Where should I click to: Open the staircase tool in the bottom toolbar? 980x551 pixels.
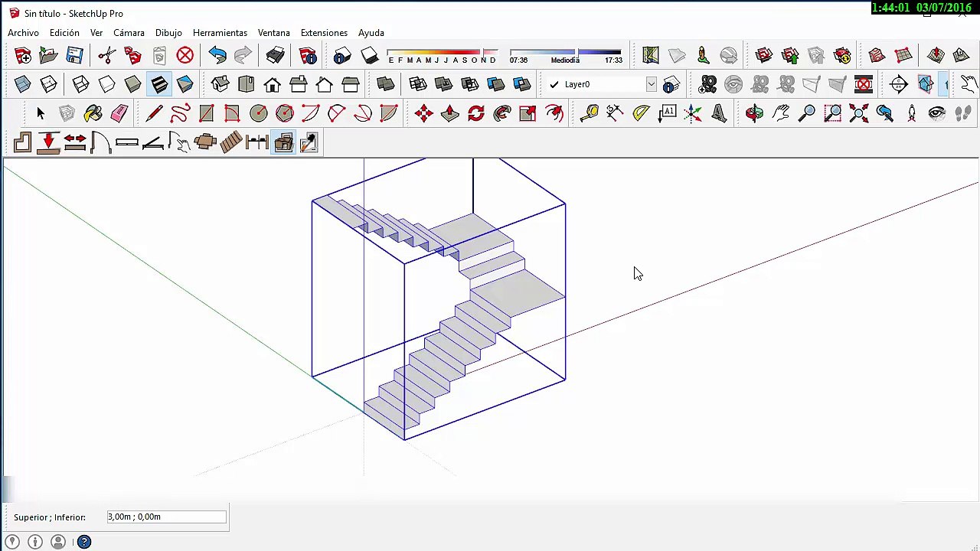point(230,142)
